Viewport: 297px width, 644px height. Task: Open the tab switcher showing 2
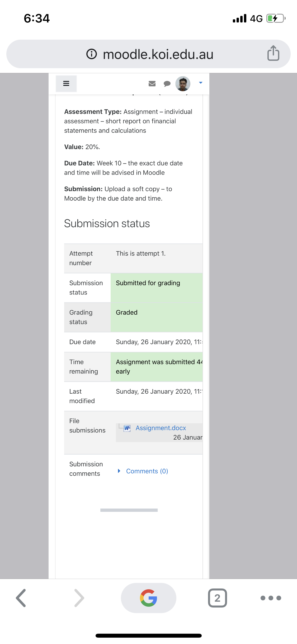[x=217, y=598]
